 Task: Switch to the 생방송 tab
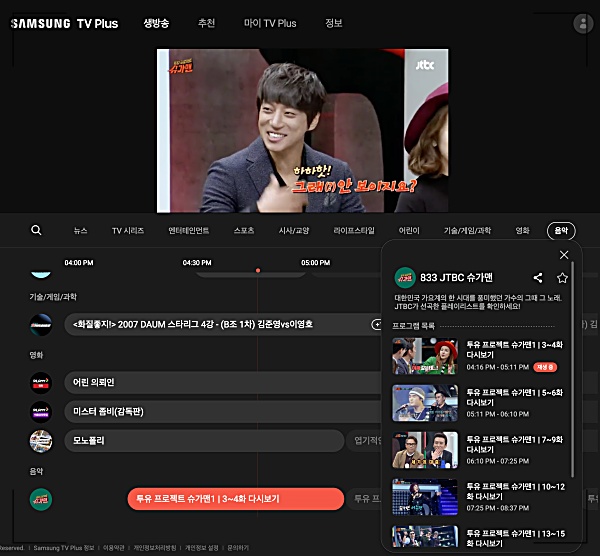click(x=156, y=23)
